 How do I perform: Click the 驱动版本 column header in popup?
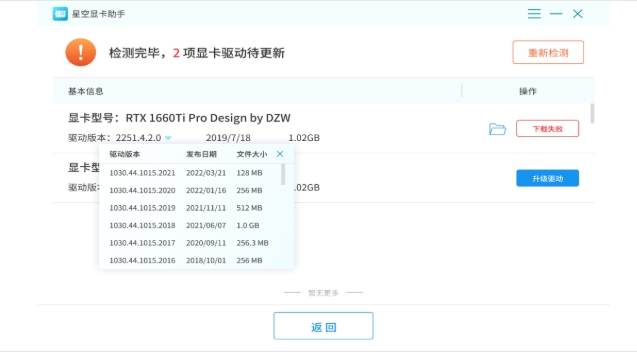(x=125, y=154)
